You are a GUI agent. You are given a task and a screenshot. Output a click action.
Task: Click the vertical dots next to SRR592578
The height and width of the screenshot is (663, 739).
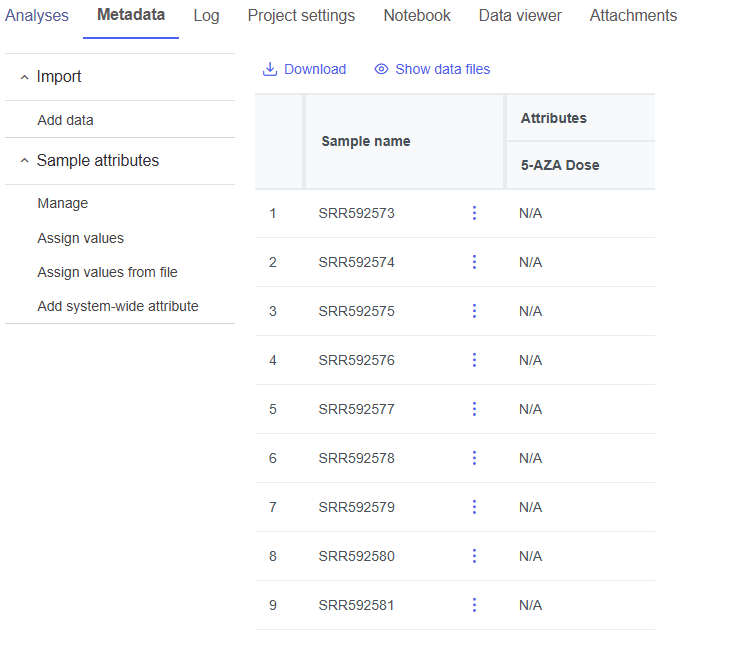pos(474,458)
